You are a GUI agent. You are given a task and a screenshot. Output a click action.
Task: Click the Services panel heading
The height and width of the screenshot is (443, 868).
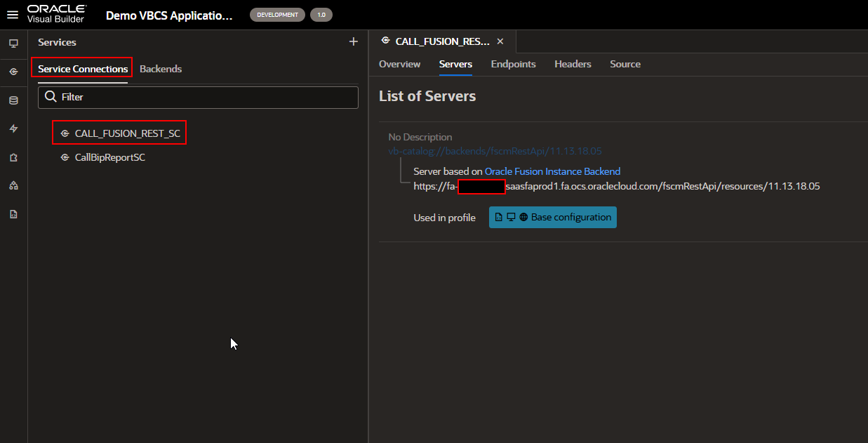pyautogui.click(x=57, y=42)
